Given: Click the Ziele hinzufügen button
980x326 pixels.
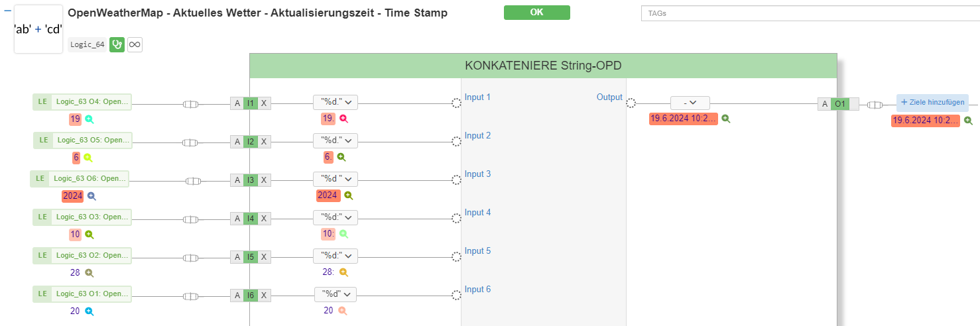Looking at the screenshot, I should coord(932,102).
